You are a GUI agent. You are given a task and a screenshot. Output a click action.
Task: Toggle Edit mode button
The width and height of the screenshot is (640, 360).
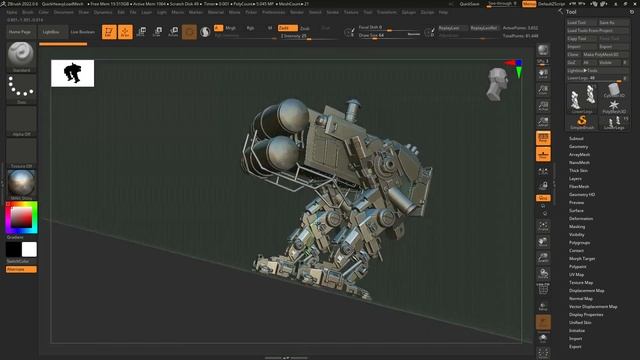tap(109, 32)
